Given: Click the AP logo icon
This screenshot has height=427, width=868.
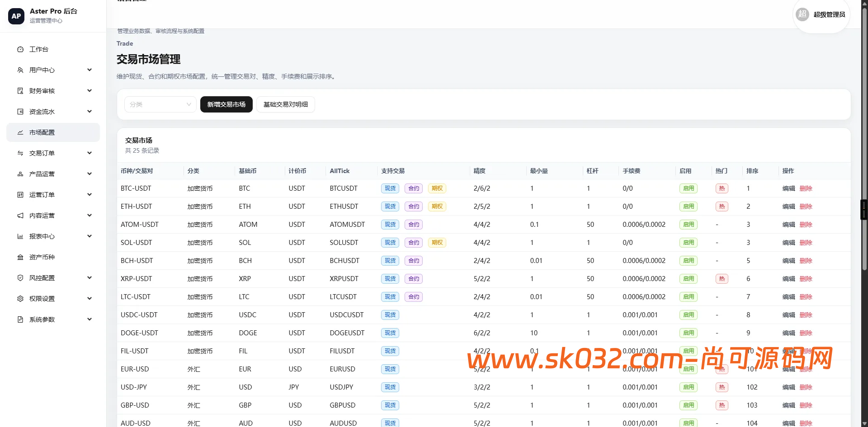Looking at the screenshot, I should click(x=16, y=16).
